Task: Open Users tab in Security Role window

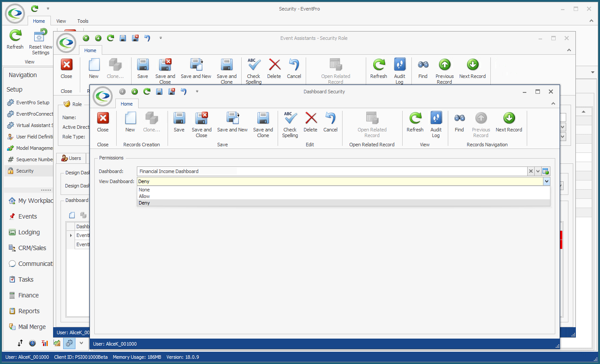Action: point(71,158)
